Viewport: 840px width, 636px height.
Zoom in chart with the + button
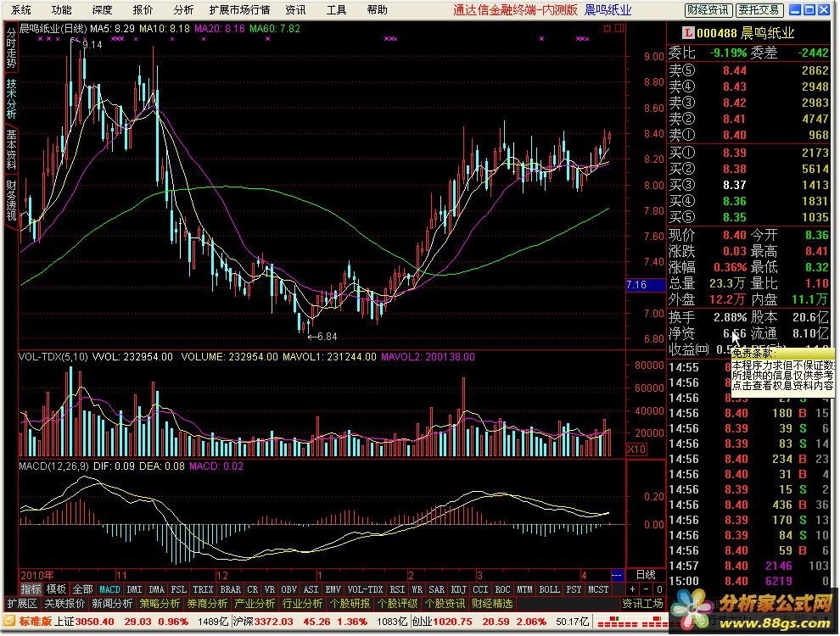click(x=633, y=589)
